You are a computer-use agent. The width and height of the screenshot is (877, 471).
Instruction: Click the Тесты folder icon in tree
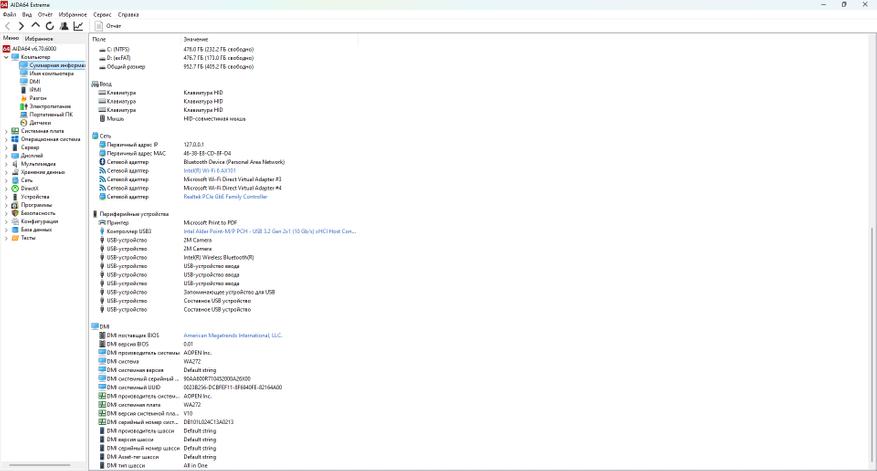point(15,238)
